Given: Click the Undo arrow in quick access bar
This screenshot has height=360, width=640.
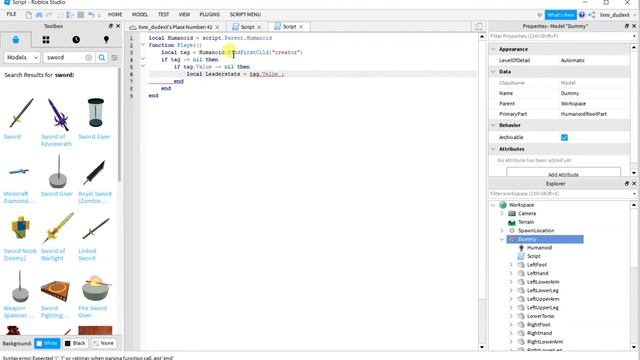Looking at the screenshot, I should (x=91, y=15).
